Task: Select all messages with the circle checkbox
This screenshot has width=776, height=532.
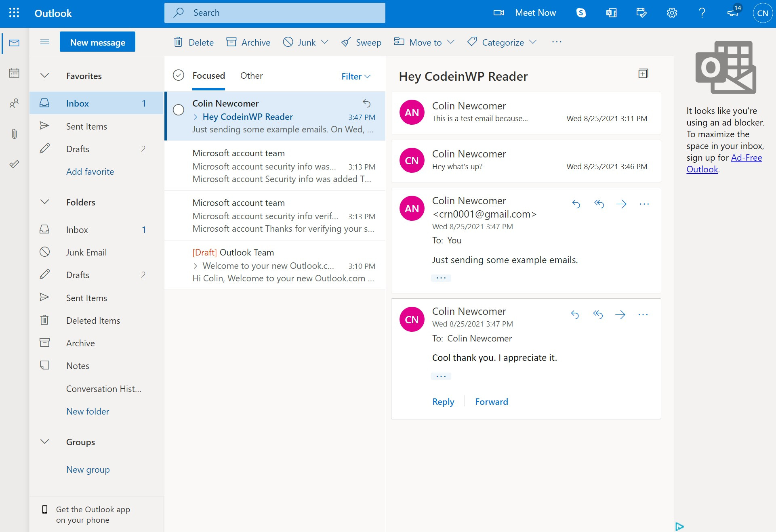Action: point(178,75)
